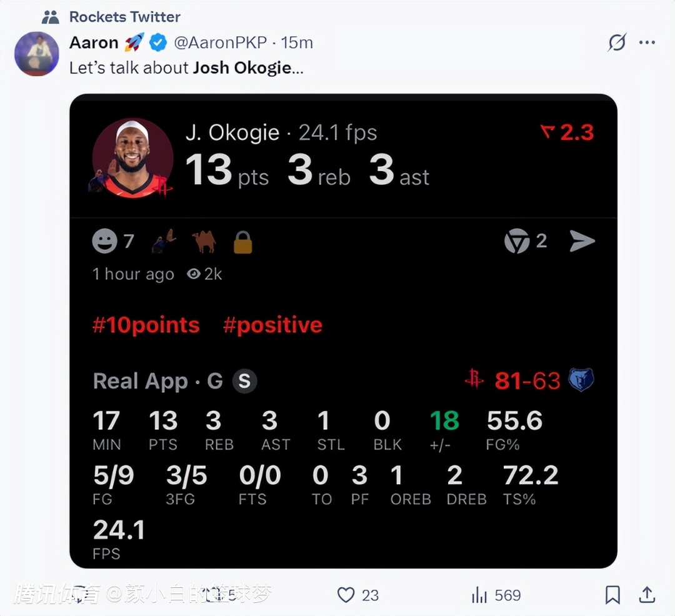Bookmark Aaron's tweet

(613, 595)
